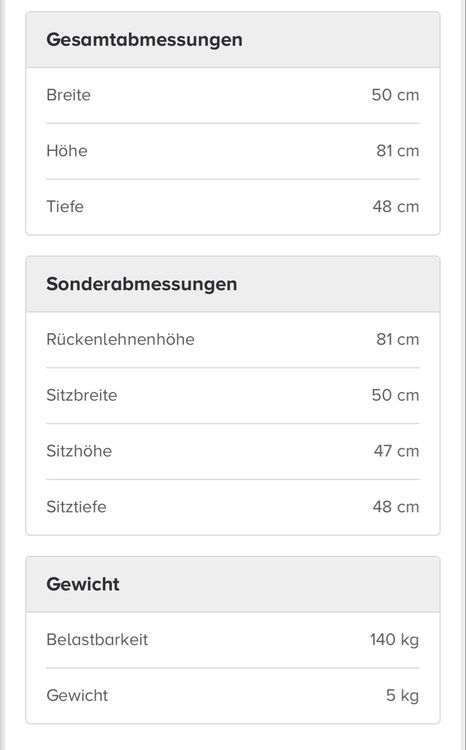The image size is (466, 750).
Task: Click the 140 kg Belastbarkeit value
Action: tap(394, 640)
